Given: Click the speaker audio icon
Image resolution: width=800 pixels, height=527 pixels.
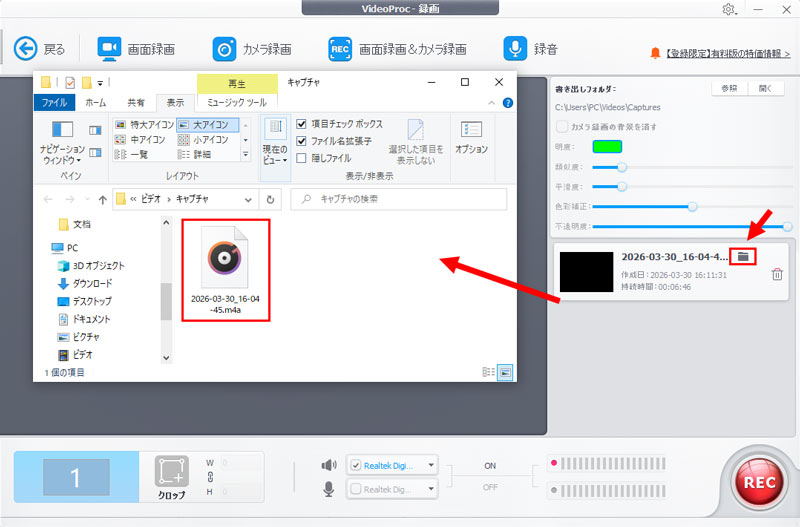Looking at the screenshot, I should [x=329, y=465].
